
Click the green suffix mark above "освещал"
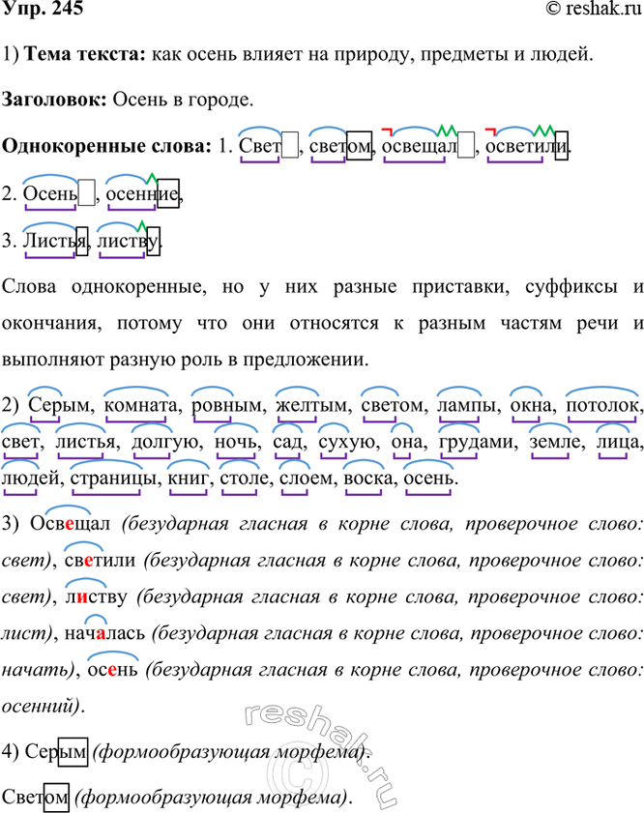447,129
